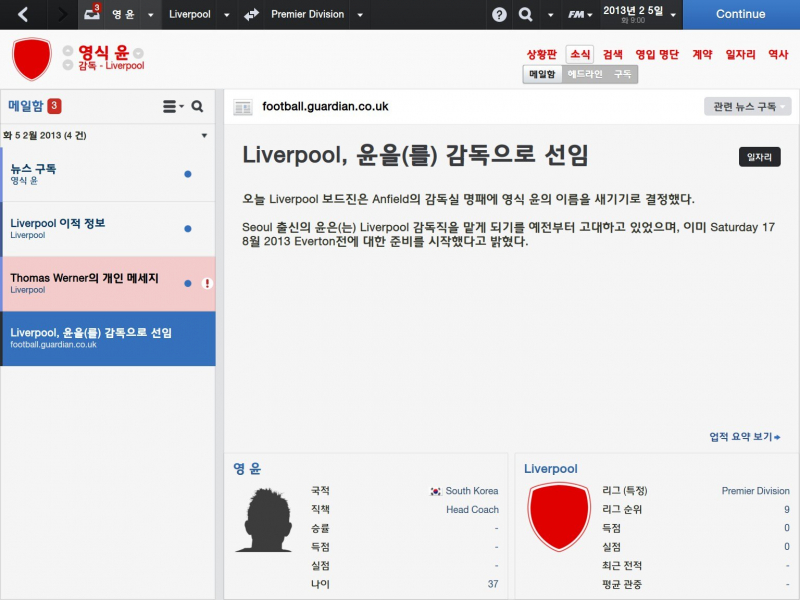Open the Liverpool club panel heading
This screenshot has width=800, height=600.
click(551, 468)
